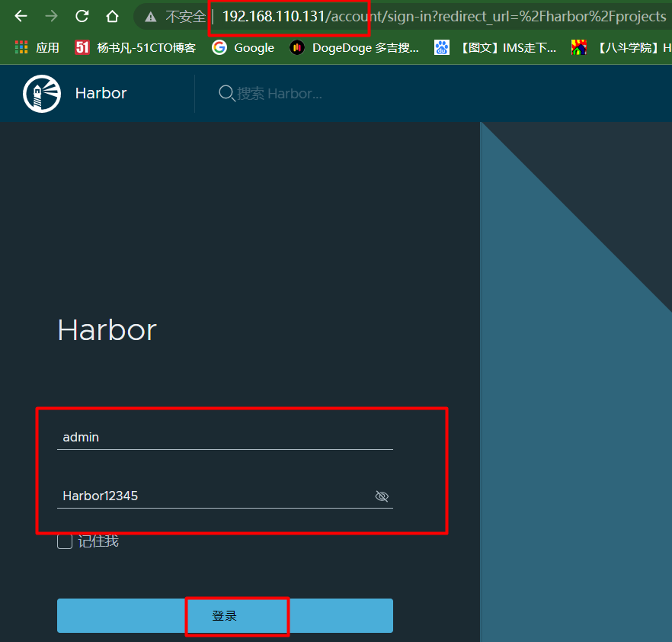The height and width of the screenshot is (642, 672).
Task: Click the password field containing Harbor12345
Action: 213,496
